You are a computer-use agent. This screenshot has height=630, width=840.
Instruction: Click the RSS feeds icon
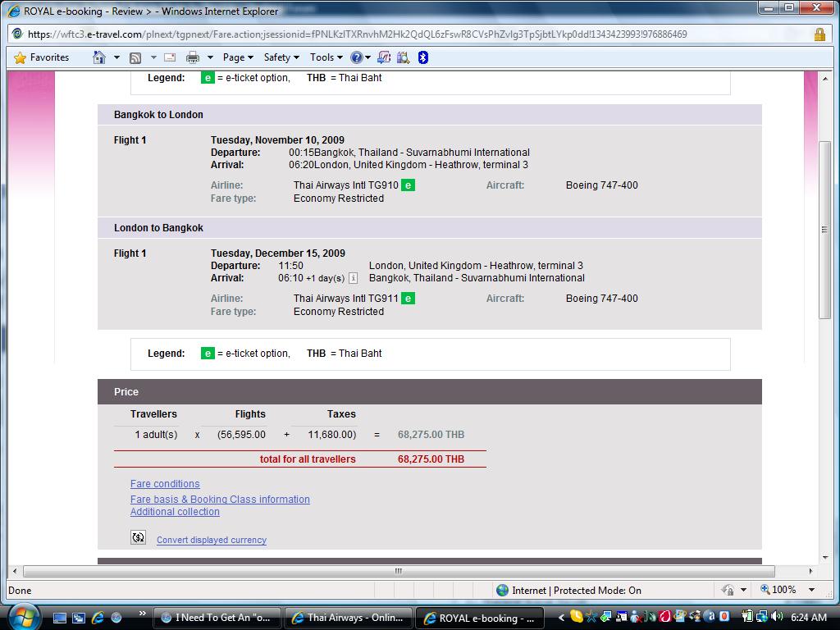coord(135,57)
